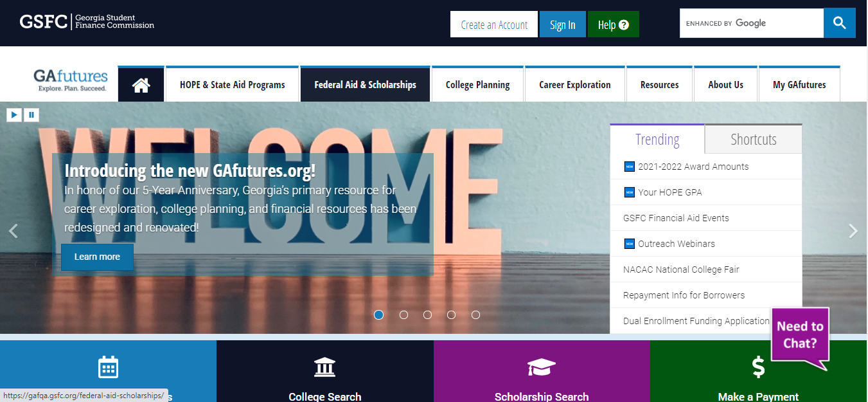The image size is (868, 402).
Task: Open the My GAfutures menu
Action: click(799, 85)
